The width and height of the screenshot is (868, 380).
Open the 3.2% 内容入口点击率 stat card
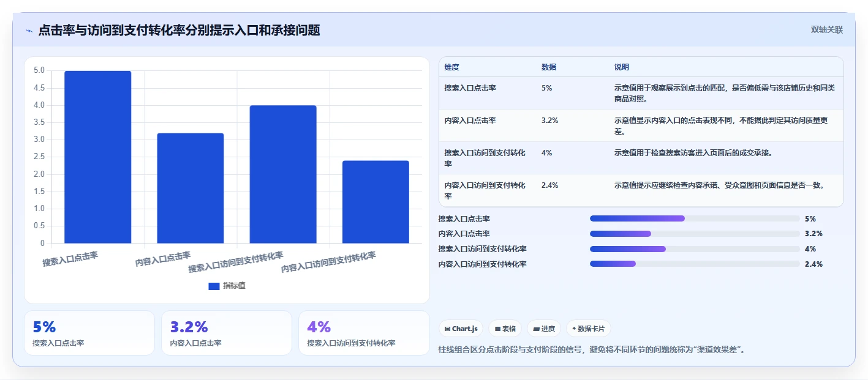[227, 333]
